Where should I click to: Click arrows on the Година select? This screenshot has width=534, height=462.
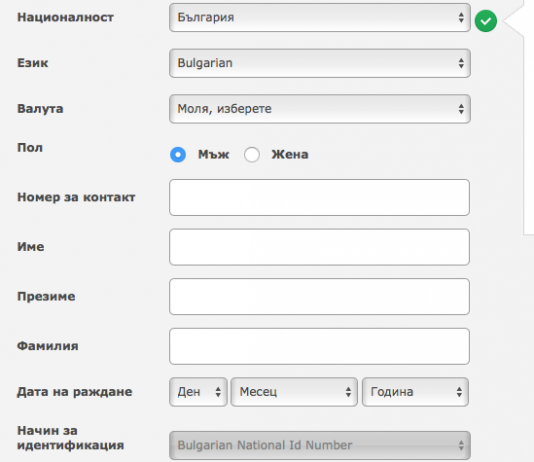click(x=459, y=392)
